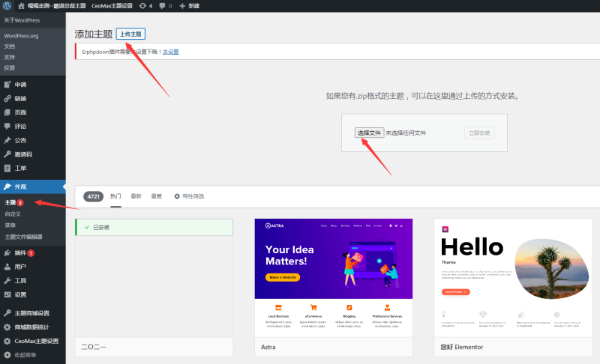The image size is (600, 364).
Task: Switch to the 热门 tab
Action: click(x=115, y=196)
